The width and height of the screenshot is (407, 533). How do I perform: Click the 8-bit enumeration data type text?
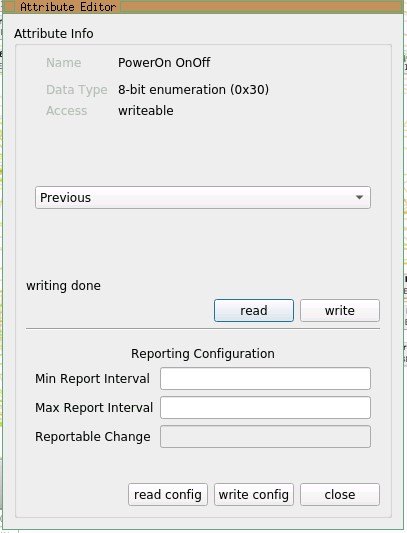(x=193, y=90)
